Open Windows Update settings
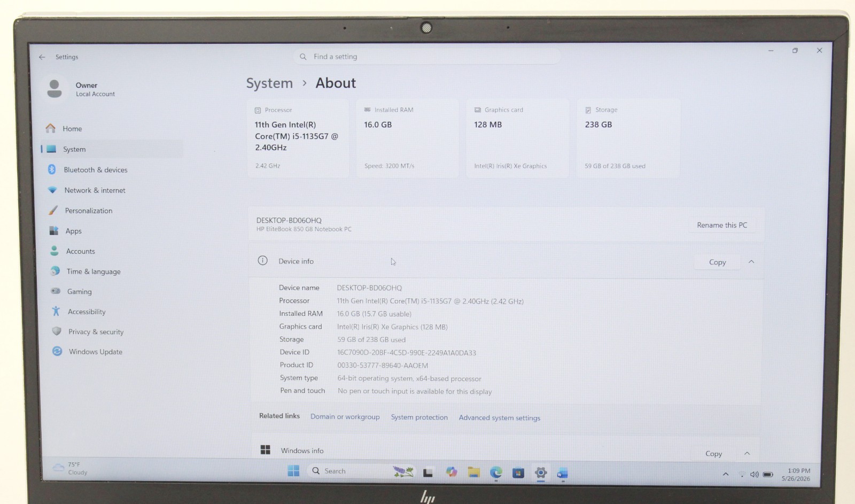Screen dimensions: 855x504 tap(95, 352)
